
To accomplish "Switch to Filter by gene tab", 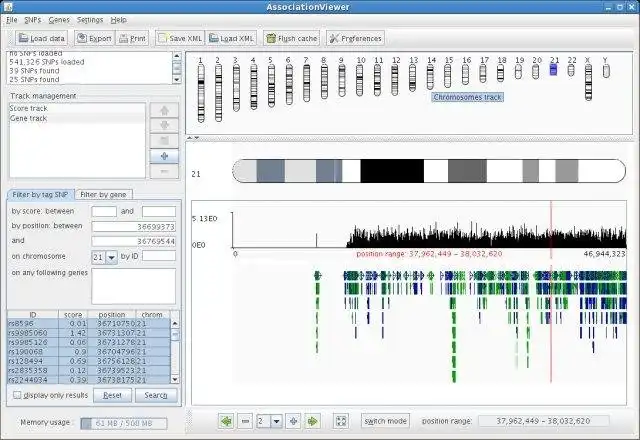I will 103,195.
